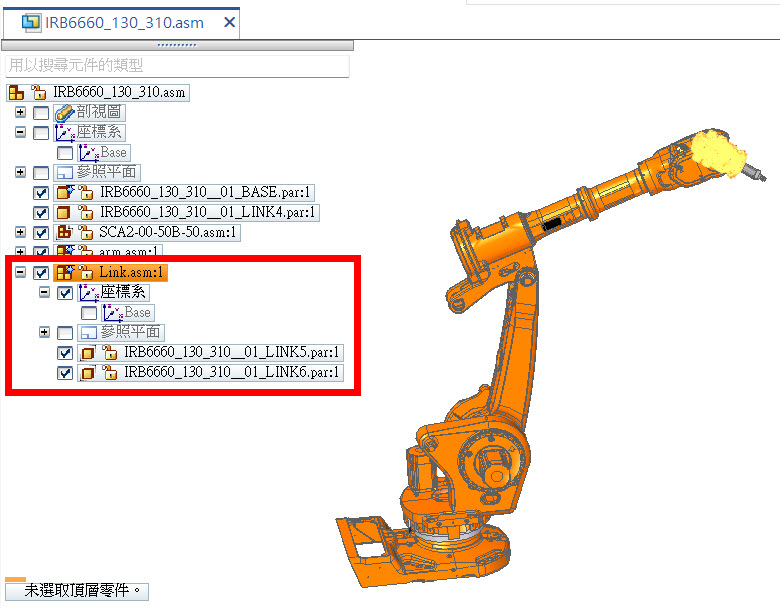780x608 pixels.
Task: Uncheck the Link.asm:1 checkbox
Action: click(x=41, y=273)
